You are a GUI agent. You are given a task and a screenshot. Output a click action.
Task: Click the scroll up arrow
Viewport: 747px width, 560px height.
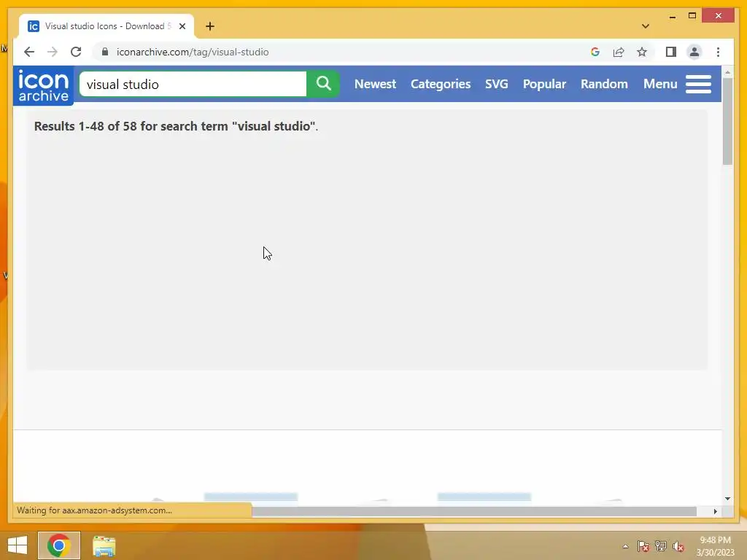pyautogui.click(x=727, y=72)
